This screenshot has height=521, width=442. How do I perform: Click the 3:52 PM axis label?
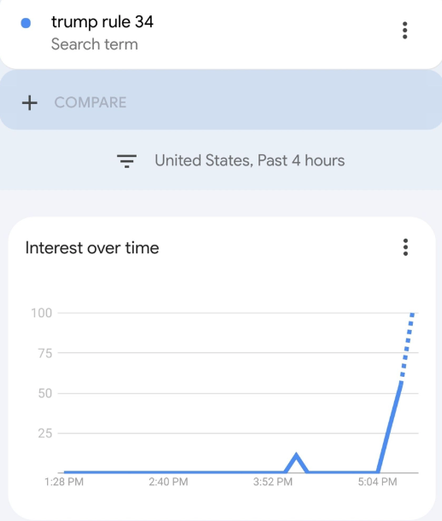(x=273, y=482)
